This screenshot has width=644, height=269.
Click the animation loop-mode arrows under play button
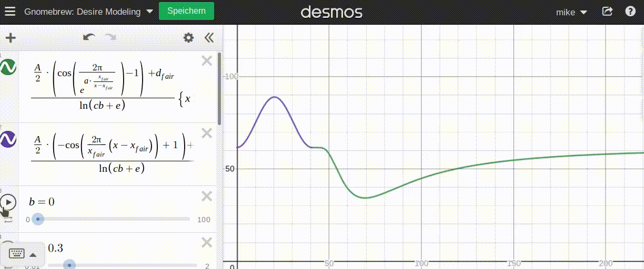(8, 220)
